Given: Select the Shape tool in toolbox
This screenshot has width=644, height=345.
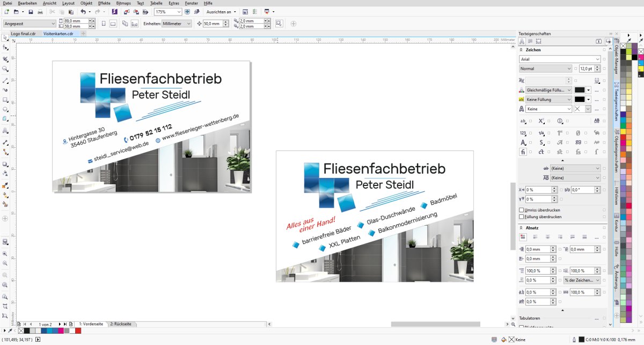Looking at the screenshot, I should tap(5, 47).
